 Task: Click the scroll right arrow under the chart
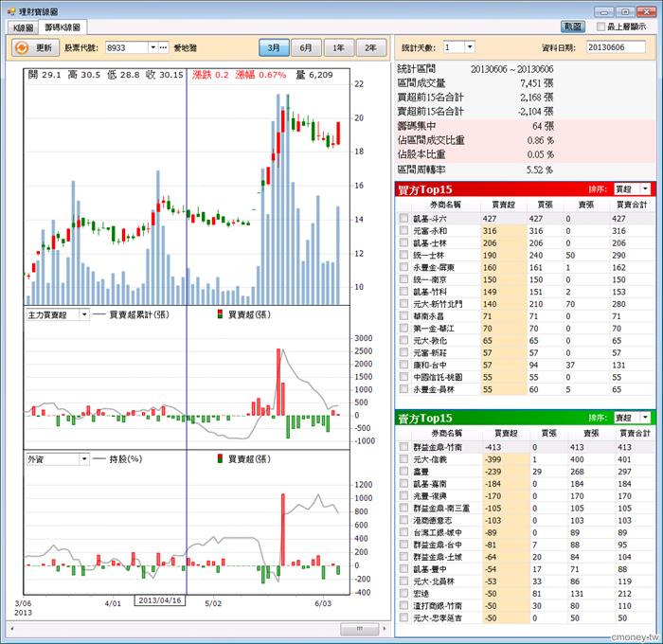click(385, 629)
